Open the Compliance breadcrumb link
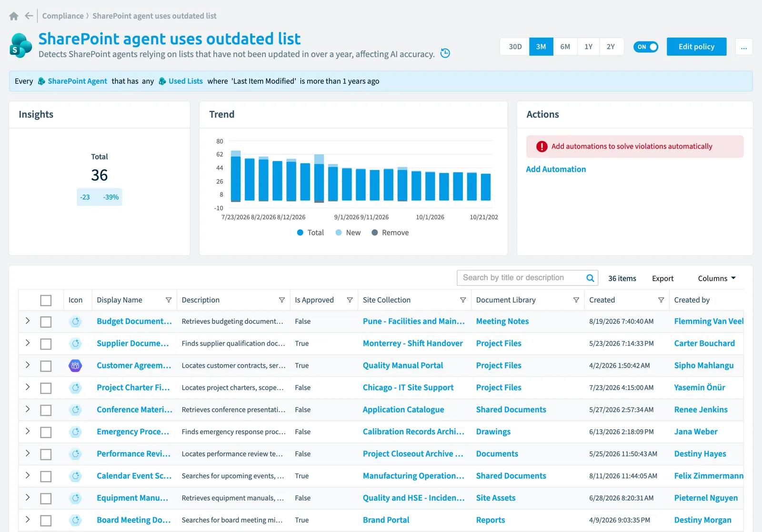 (x=63, y=16)
